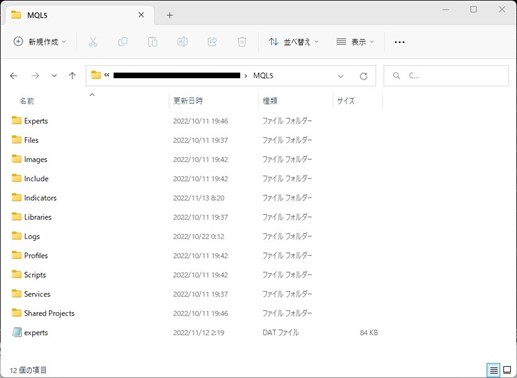Select the Experts folder icon
This screenshot has height=378, width=517.
16,120
